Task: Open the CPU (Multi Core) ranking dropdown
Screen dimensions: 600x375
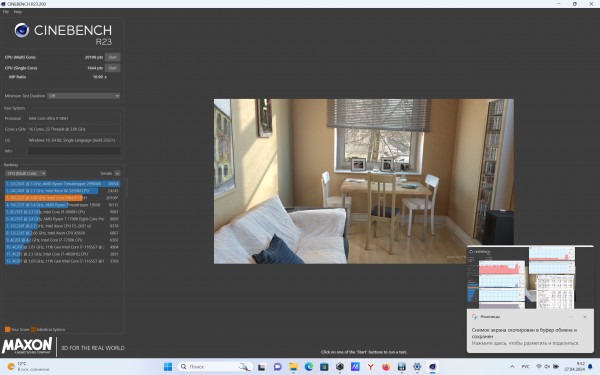Action: coord(25,173)
